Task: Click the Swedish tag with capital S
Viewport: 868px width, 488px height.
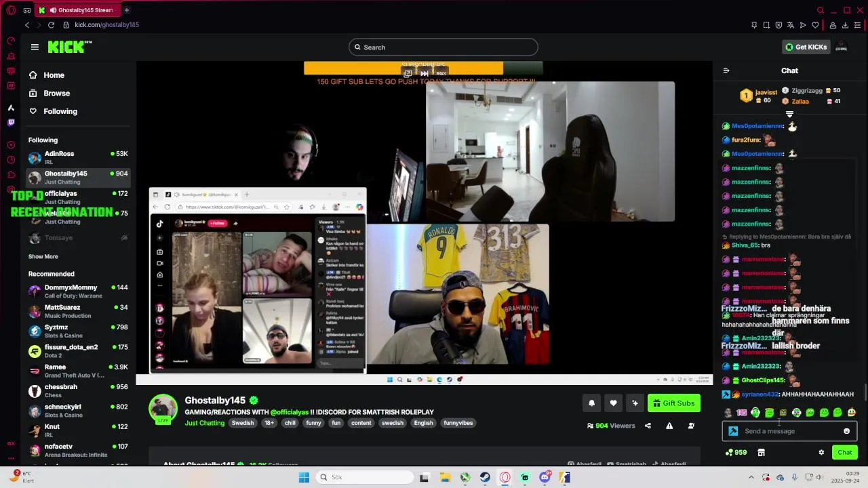Action: click(x=242, y=423)
